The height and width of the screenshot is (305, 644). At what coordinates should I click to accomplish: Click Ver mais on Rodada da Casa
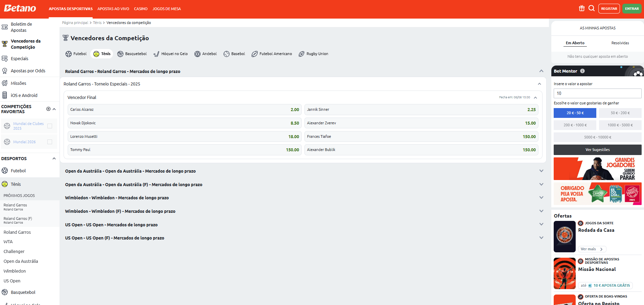(592, 249)
